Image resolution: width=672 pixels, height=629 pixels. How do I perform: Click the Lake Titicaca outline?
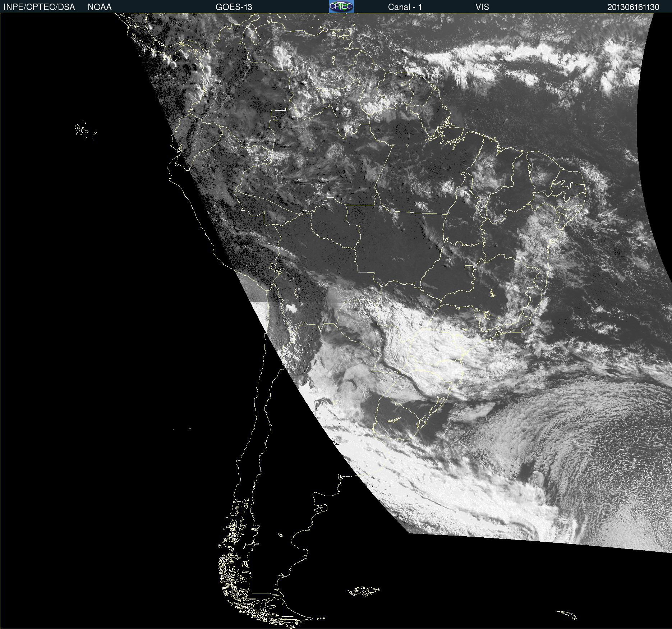click(275, 268)
